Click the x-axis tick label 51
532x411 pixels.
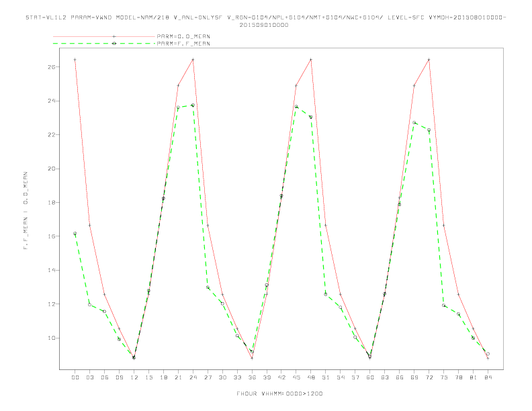click(x=326, y=377)
